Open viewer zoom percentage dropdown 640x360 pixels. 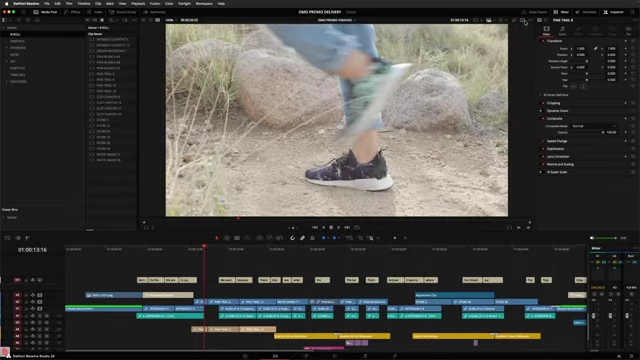170,20
